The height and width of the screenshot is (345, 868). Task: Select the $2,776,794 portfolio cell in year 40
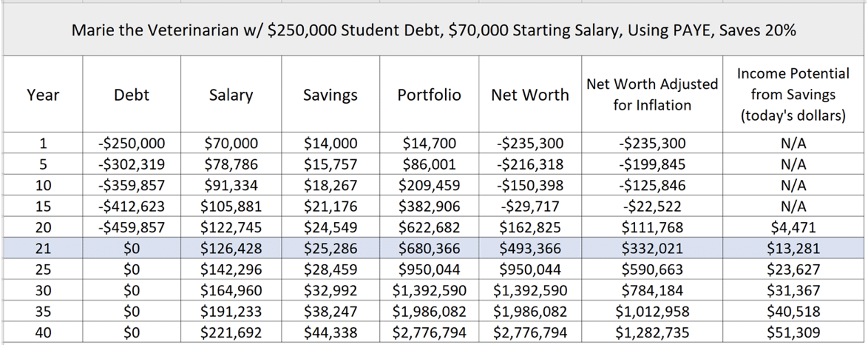429,332
